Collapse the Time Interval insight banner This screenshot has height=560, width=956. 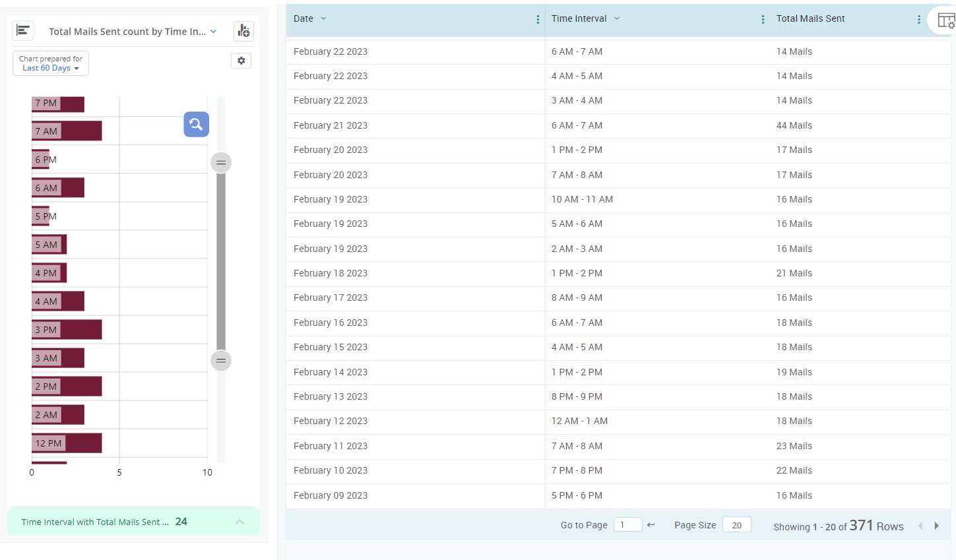[x=239, y=521]
